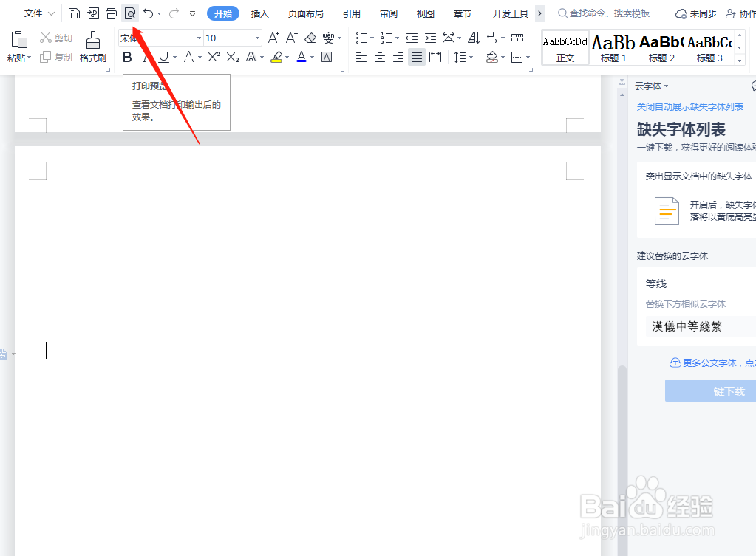The image size is (756, 556).
Task: Toggle Subscript X₂ formatting
Action: click(232, 58)
